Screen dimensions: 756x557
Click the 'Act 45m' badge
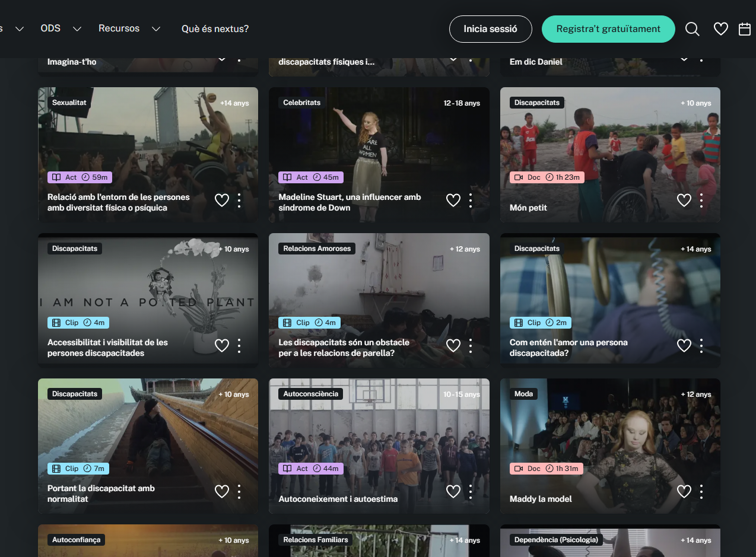tap(310, 177)
